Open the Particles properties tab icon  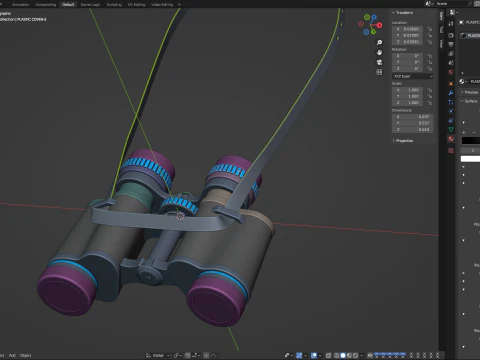(451, 102)
